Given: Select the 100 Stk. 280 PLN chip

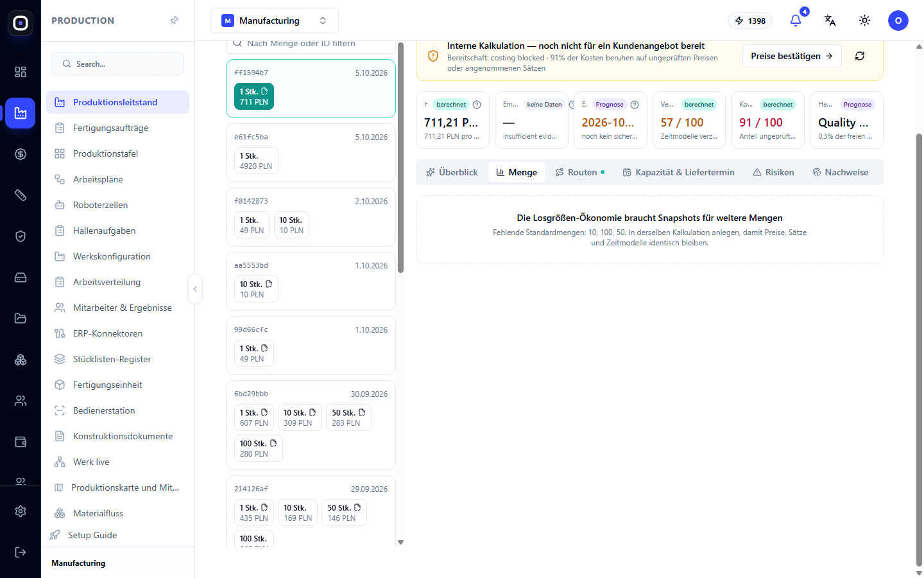Looking at the screenshot, I should tap(259, 448).
